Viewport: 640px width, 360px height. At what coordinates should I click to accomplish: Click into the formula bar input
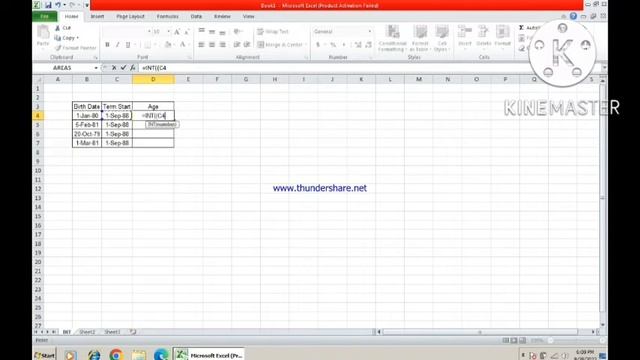pyautogui.click(x=369, y=68)
